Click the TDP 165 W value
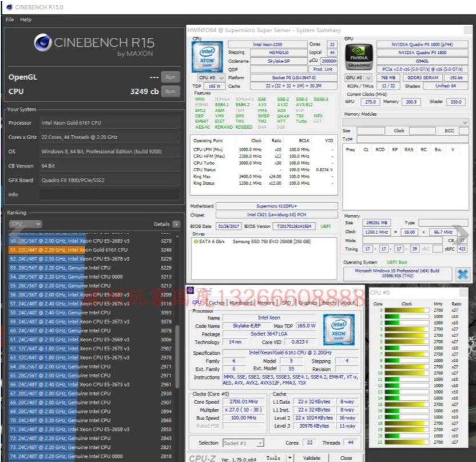The height and width of the screenshot is (462, 476). [x=215, y=86]
